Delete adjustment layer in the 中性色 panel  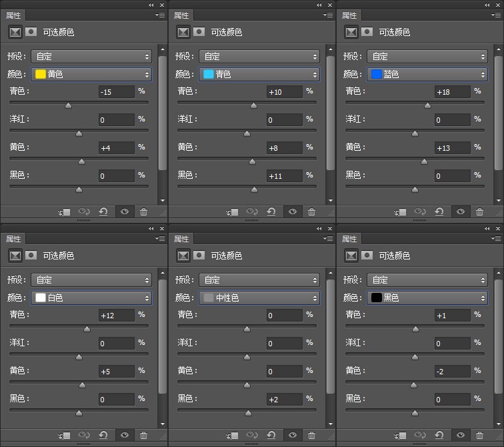311,435
